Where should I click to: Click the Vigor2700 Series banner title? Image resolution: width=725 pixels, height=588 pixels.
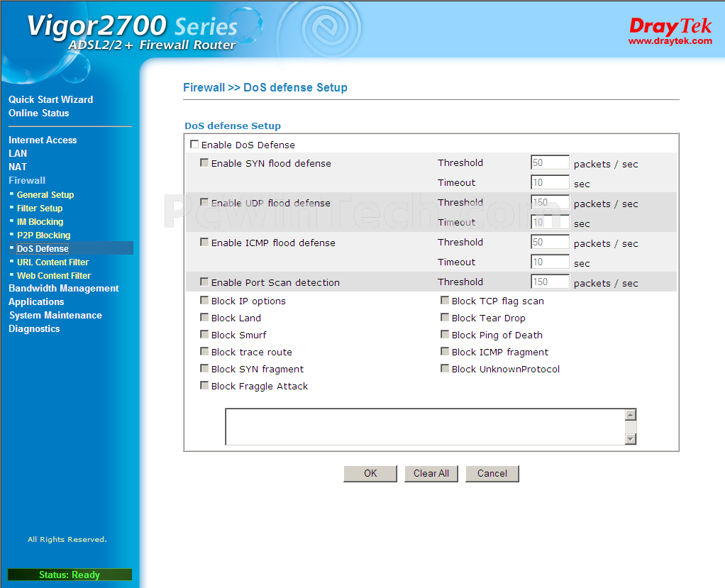click(x=132, y=26)
